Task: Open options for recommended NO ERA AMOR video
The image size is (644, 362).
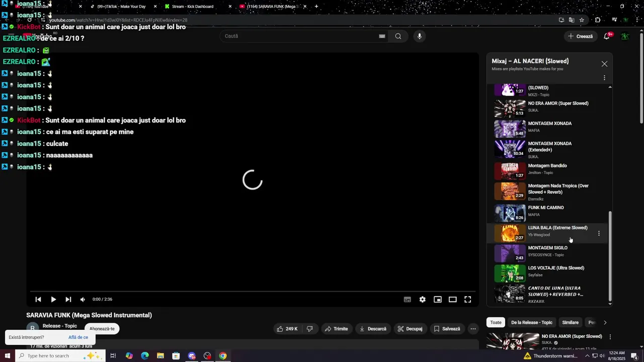Action: (610, 337)
